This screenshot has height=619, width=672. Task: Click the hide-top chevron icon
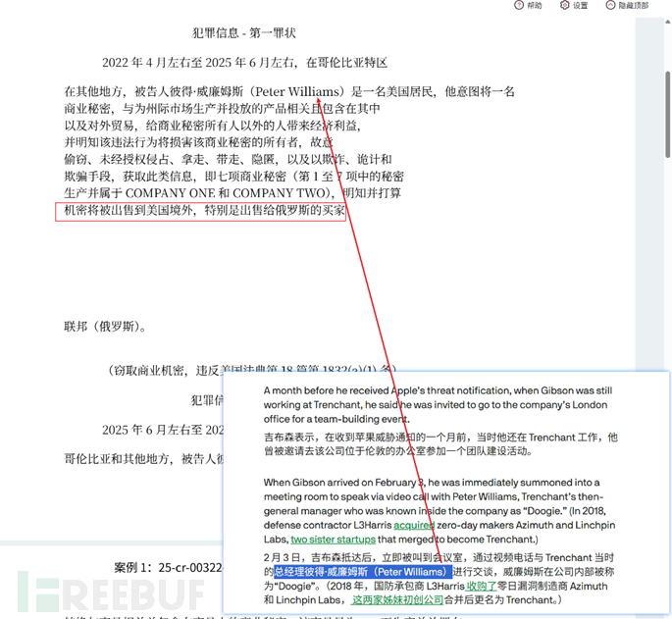coord(610,5)
